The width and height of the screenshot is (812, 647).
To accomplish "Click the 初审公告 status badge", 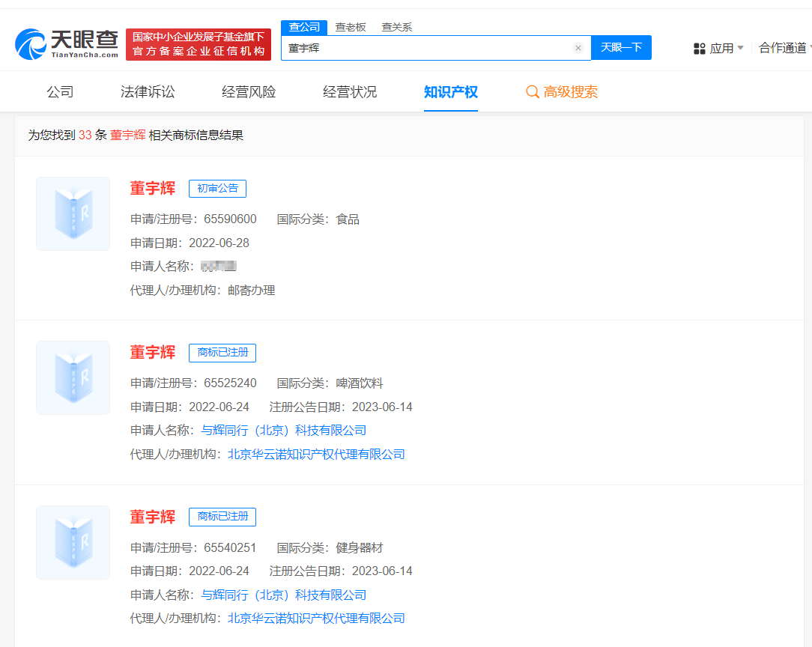I will click(x=217, y=188).
